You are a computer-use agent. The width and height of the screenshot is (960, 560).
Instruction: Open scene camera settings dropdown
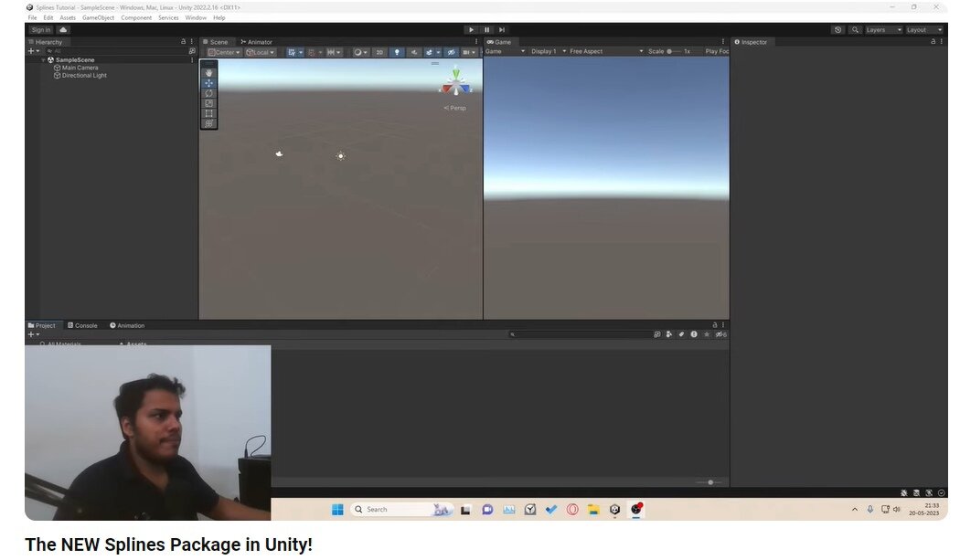pyautogui.click(x=469, y=52)
